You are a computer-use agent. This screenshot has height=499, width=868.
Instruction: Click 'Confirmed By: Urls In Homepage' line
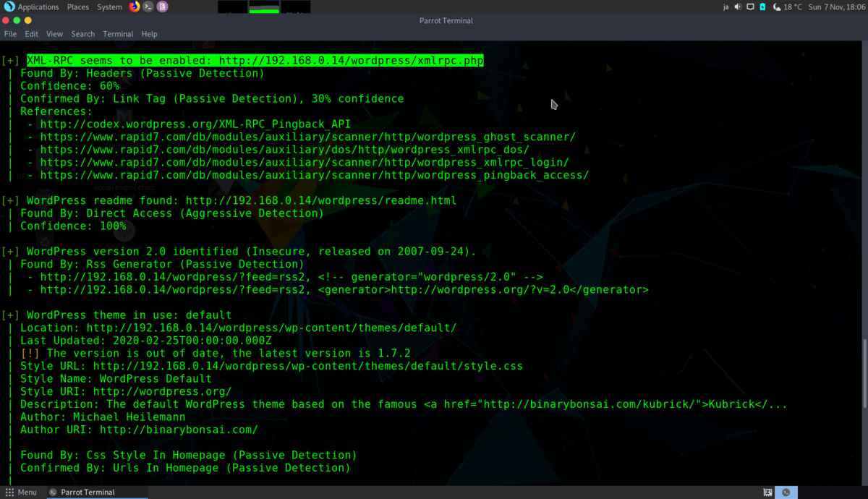[185, 468]
